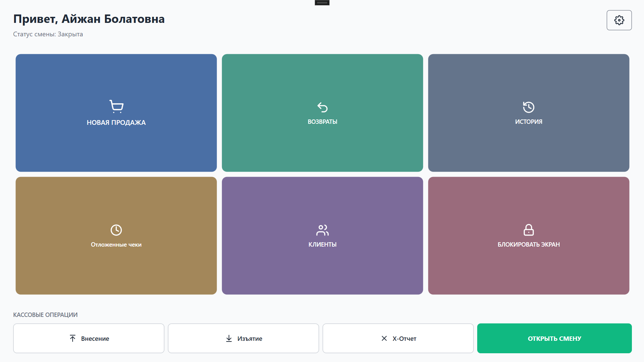This screenshot has height=362, width=644.
Task: Click the return arrow icon on Возвраты tile
Action: pyautogui.click(x=322, y=107)
